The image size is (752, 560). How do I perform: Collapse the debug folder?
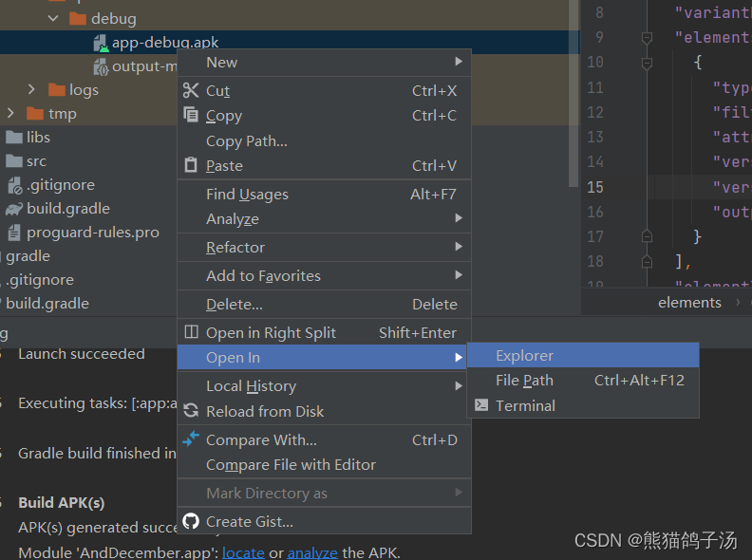[53, 19]
